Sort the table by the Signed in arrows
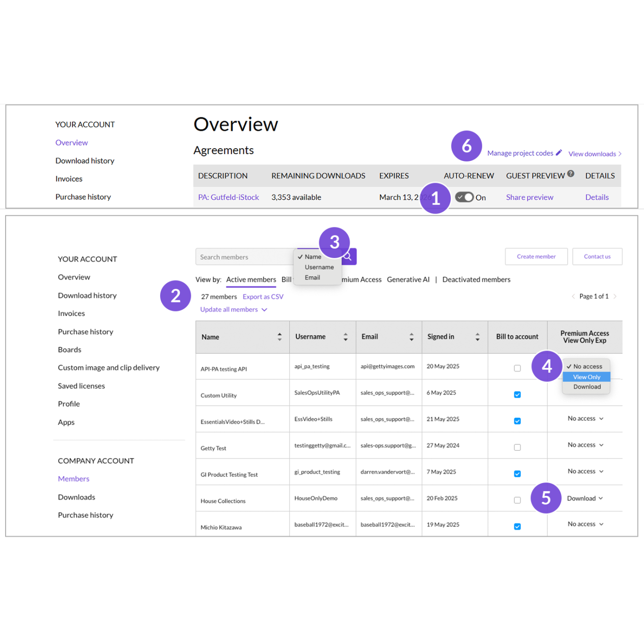Viewport: 644px width, 644px height. tap(477, 337)
